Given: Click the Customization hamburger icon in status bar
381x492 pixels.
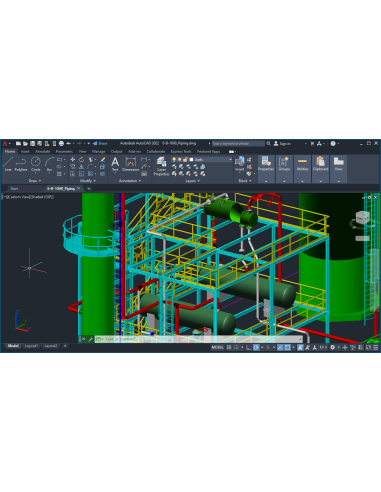Looking at the screenshot, I should [x=376, y=347].
